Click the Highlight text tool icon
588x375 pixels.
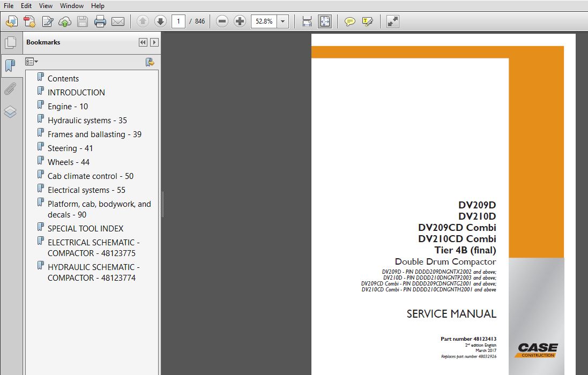pos(368,21)
